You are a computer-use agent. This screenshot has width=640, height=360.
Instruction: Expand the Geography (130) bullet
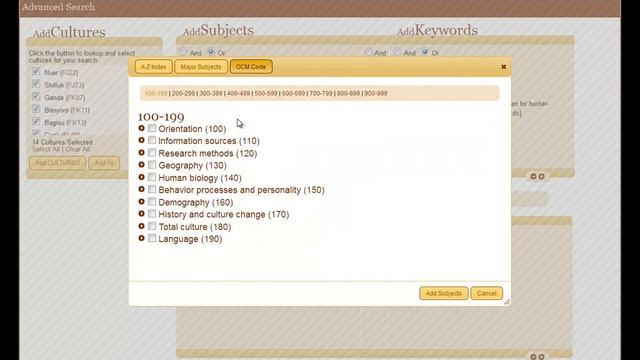142,164
